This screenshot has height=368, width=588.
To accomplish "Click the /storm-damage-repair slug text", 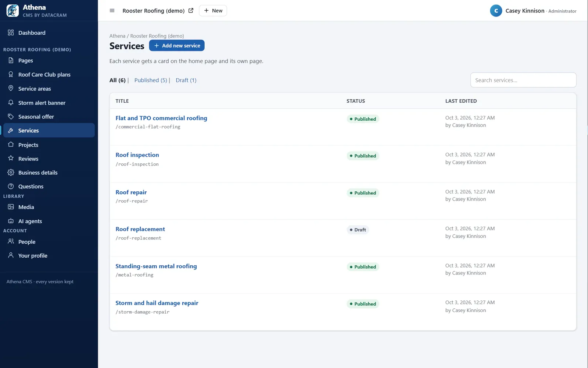I will [x=143, y=312].
